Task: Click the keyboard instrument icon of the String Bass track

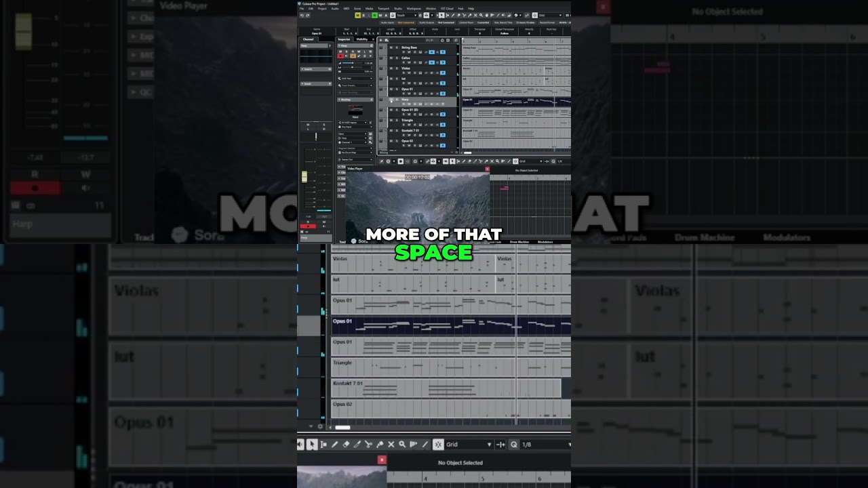Action: point(381,47)
